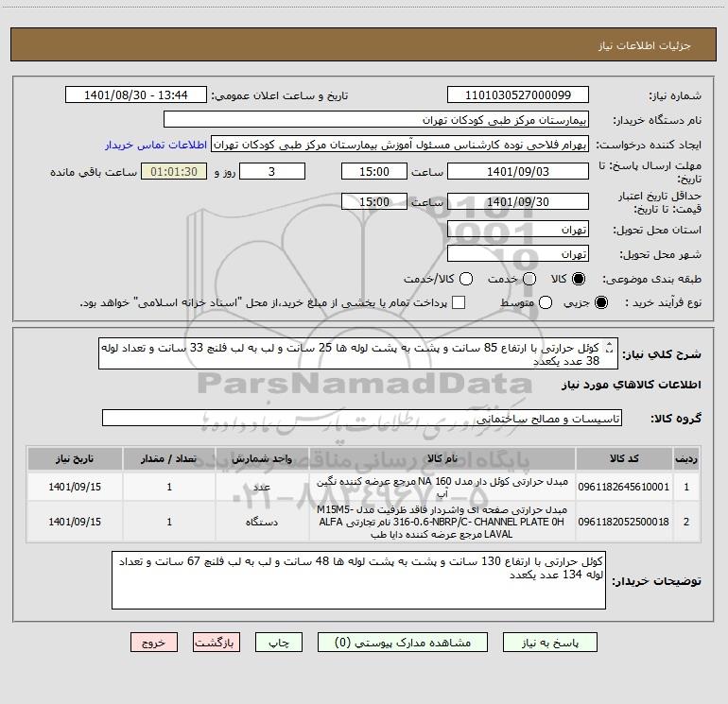Click the general need description text area
The image size is (728, 704).
click(x=358, y=353)
